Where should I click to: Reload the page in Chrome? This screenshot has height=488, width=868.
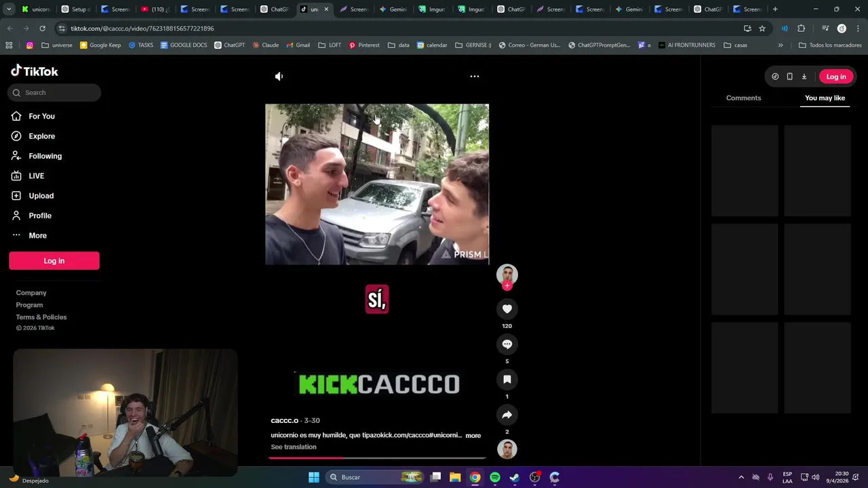pyautogui.click(x=42, y=28)
